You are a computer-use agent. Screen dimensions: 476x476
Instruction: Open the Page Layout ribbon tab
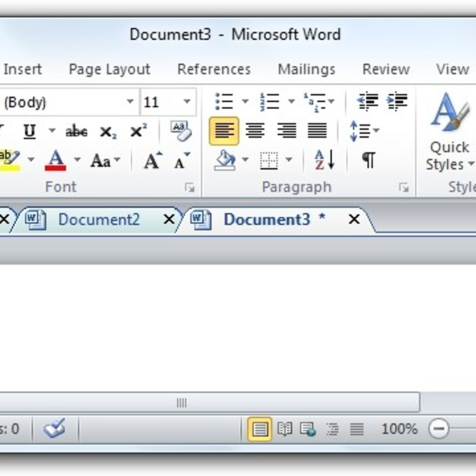pos(109,70)
